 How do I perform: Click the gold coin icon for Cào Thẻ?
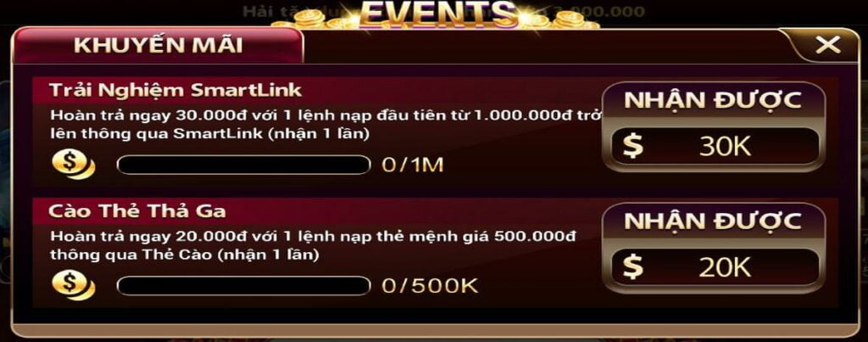tap(73, 285)
